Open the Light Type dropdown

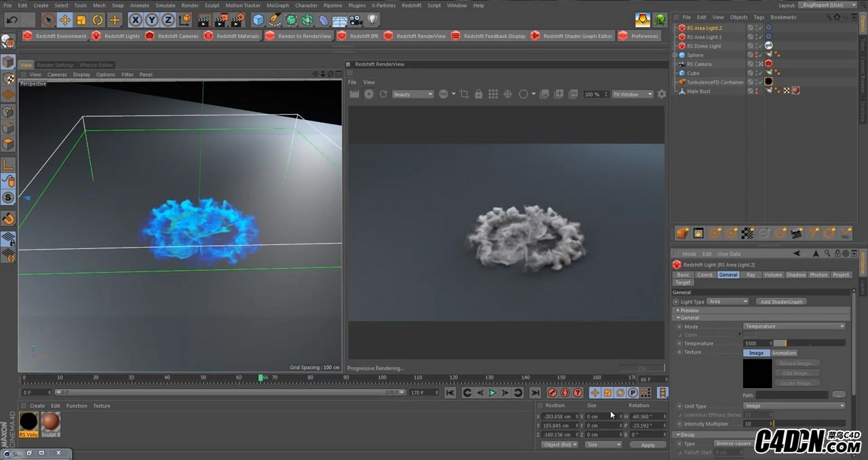click(x=728, y=301)
